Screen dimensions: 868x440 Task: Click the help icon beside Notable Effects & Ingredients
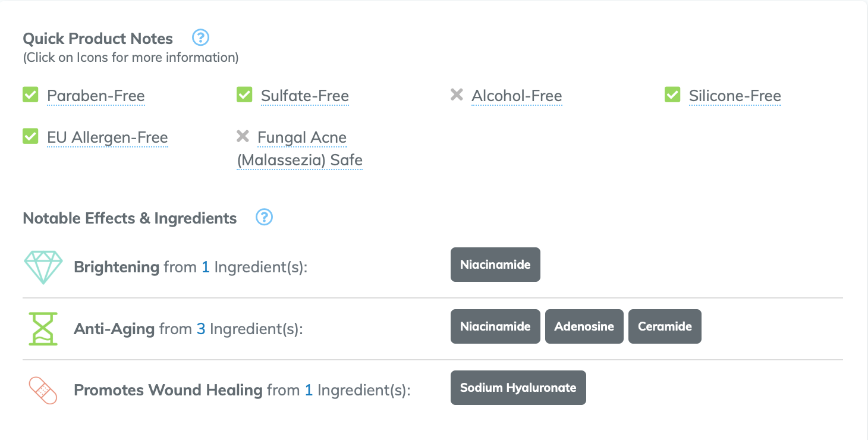[x=264, y=218]
